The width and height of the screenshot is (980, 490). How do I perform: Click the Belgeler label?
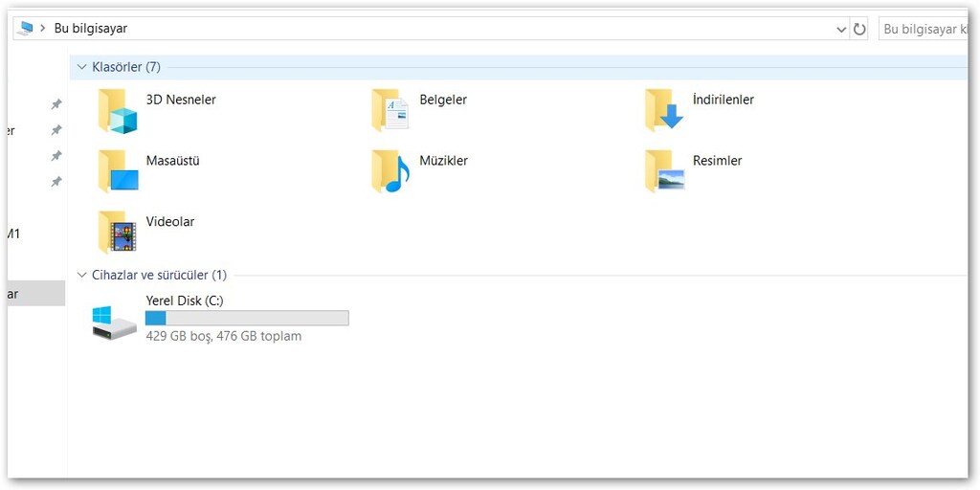pyautogui.click(x=443, y=100)
